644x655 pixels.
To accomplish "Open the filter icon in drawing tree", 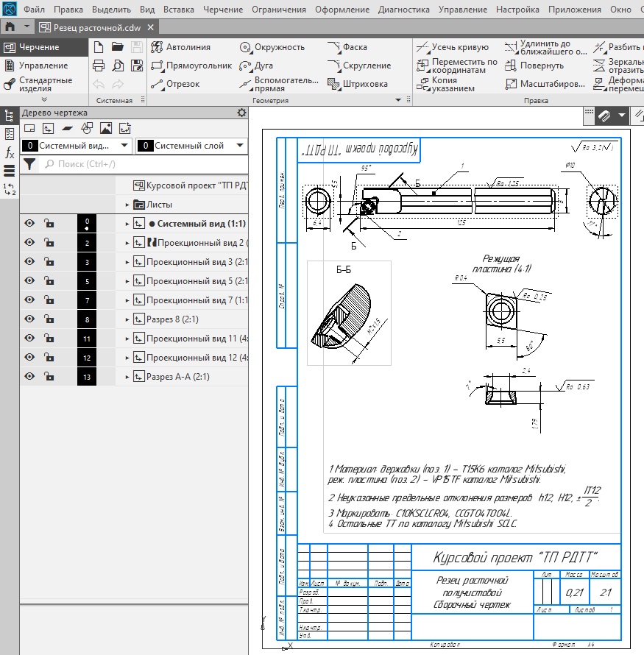I will (29, 164).
